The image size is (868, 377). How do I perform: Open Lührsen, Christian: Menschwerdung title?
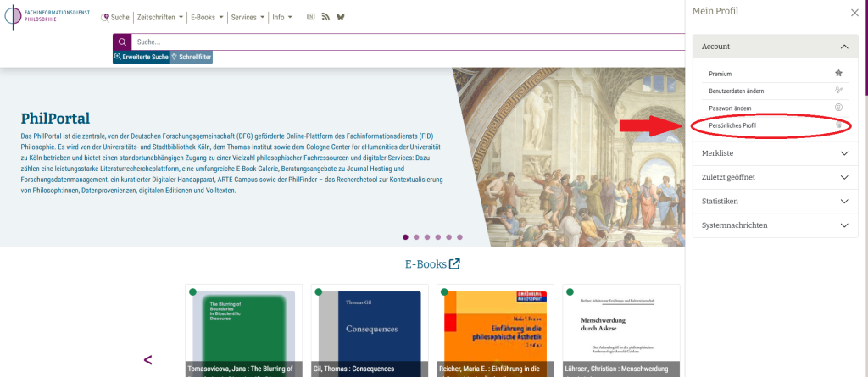click(x=616, y=369)
